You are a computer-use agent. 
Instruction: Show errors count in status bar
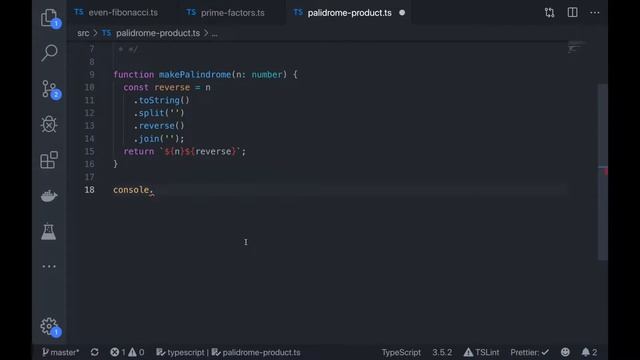118,352
